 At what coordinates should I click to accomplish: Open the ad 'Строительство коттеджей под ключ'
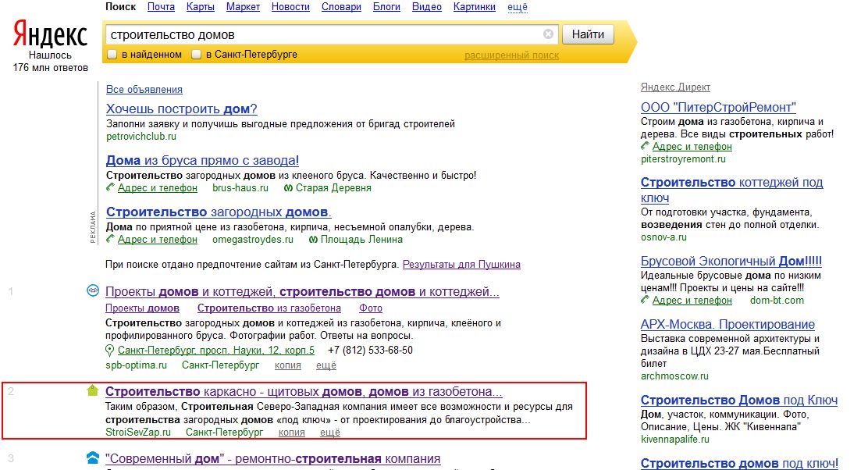click(x=732, y=190)
